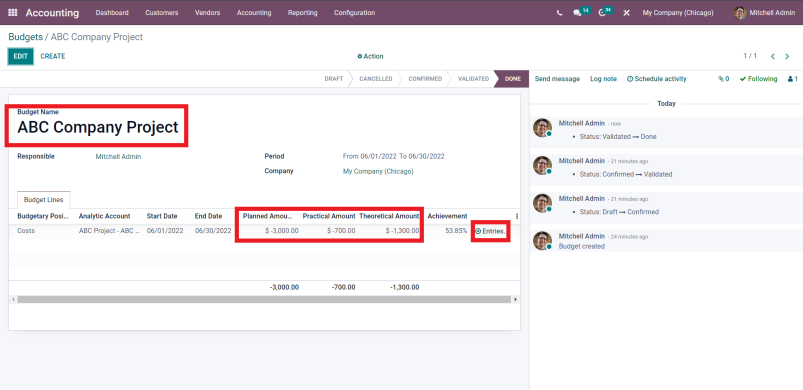
Task: Sort by Start Date column header
Action: click(x=162, y=216)
